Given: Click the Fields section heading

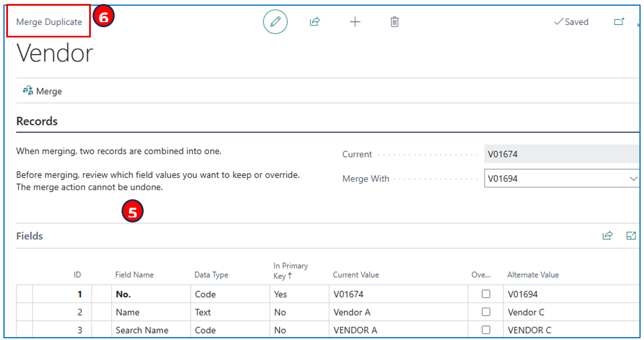Looking at the screenshot, I should click(x=30, y=236).
